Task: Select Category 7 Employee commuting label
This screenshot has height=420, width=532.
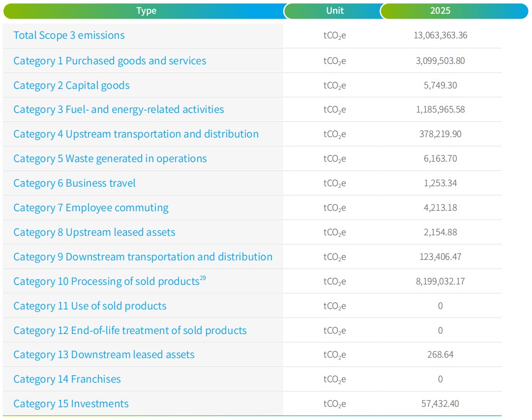Action: click(90, 208)
